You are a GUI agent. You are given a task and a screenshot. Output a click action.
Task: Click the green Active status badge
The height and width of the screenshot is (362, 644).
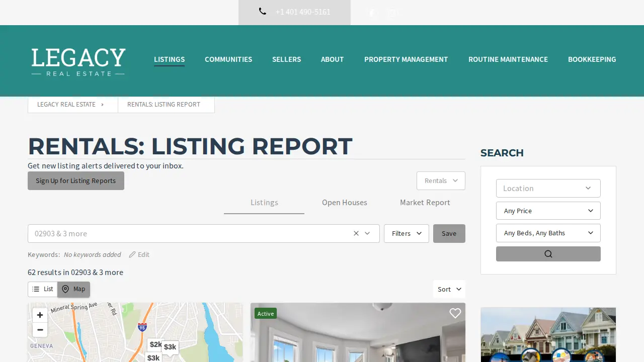pyautogui.click(x=266, y=314)
